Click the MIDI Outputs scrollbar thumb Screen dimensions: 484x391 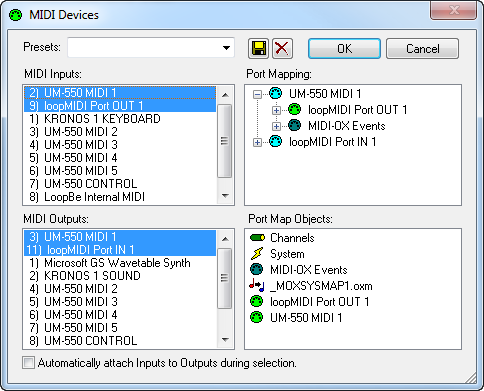click(225, 278)
